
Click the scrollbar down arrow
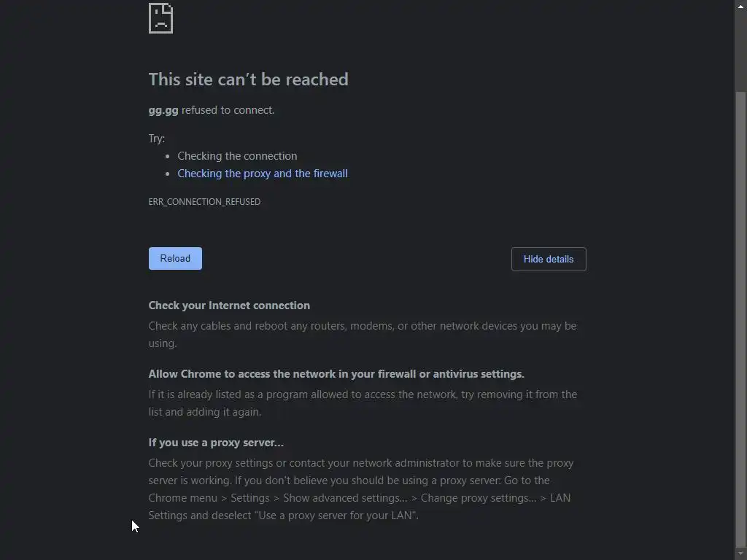point(741,554)
